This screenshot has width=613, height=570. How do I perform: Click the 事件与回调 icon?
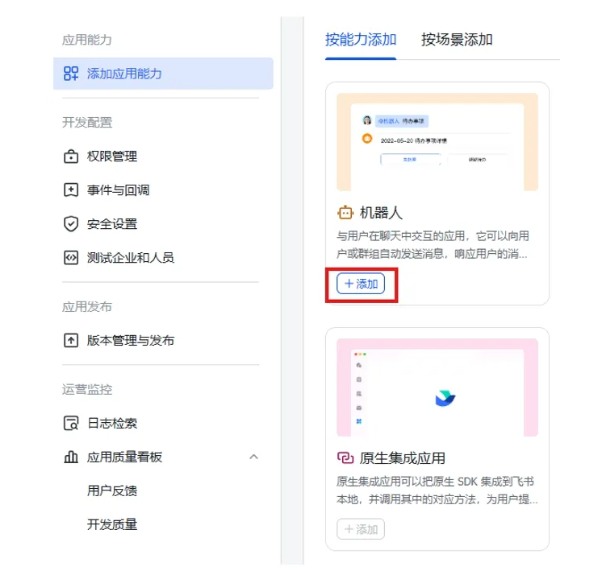71,190
